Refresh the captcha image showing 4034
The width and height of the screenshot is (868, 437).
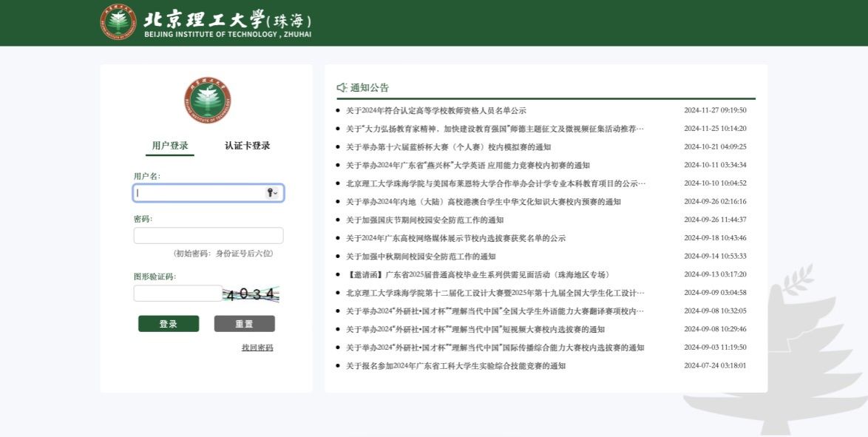pyautogui.click(x=251, y=294)
